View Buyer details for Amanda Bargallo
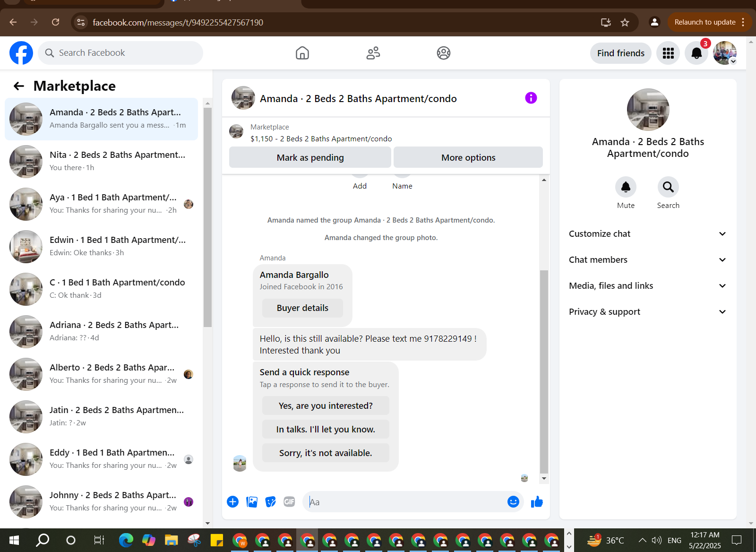 [302, 308]
